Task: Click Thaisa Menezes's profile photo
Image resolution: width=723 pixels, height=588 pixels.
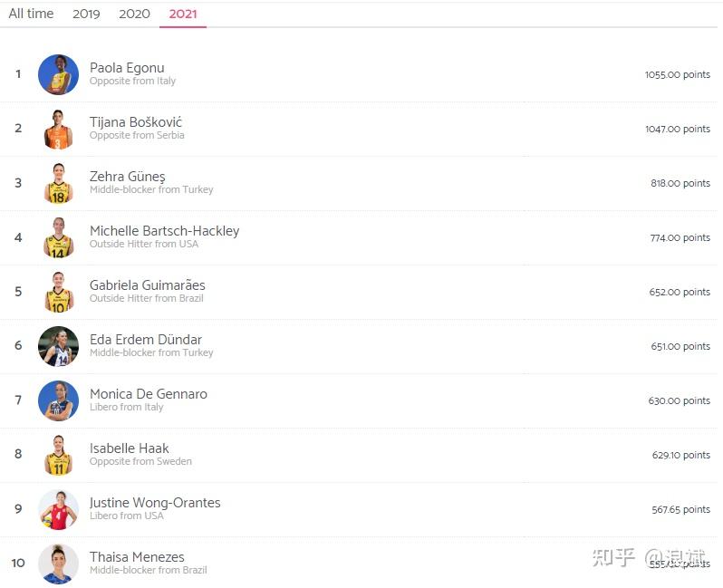Action: [58, 564]
